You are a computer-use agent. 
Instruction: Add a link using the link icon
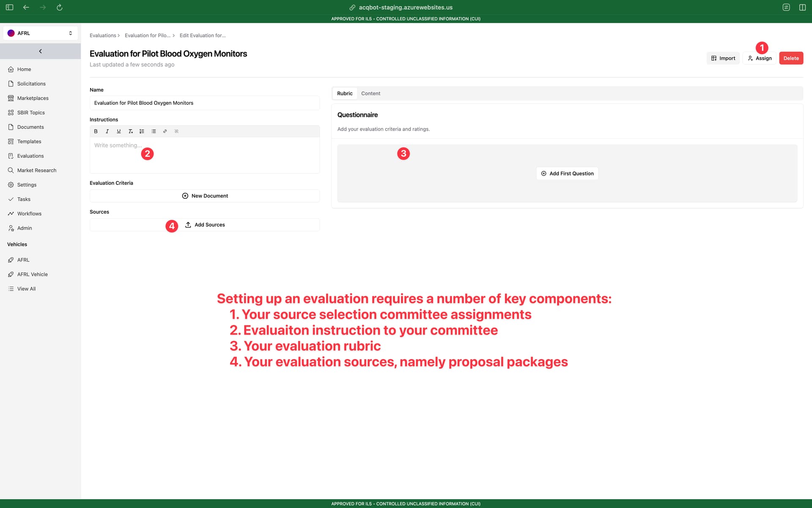(x=165, y=131)
